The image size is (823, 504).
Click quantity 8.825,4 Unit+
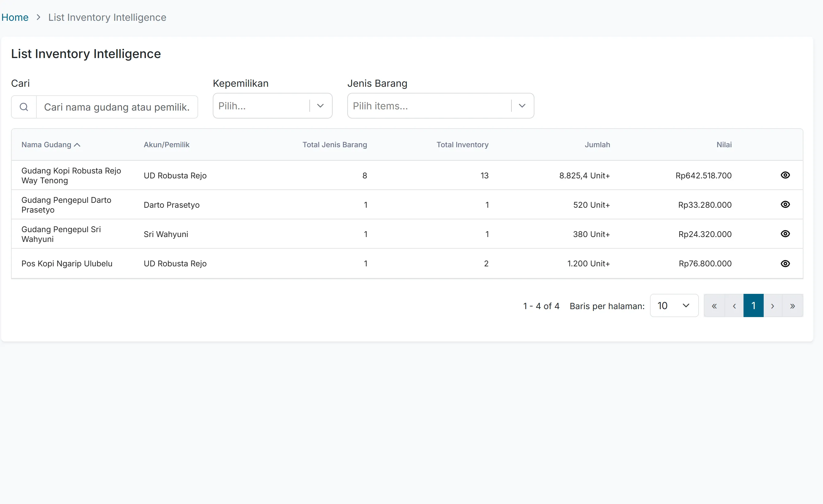(585, 176)
